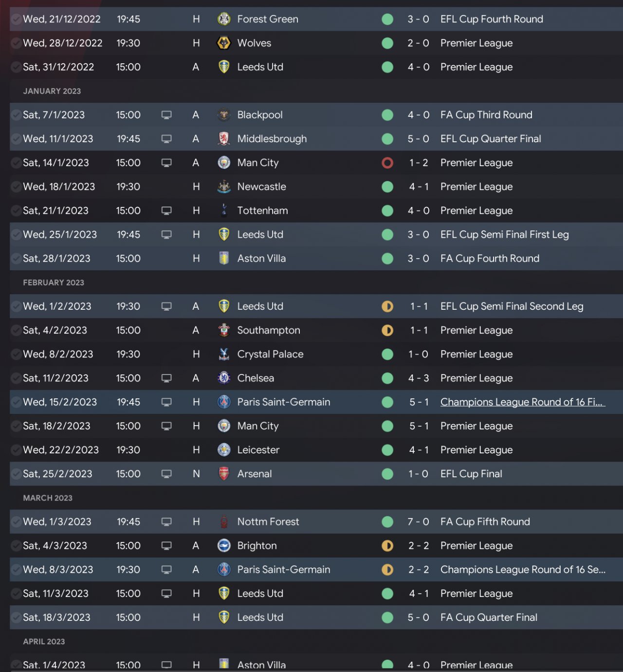Click the TV broadcast icon for the Chelsea match
623x672 pixels.
pyautogui.click(x=166, y=378)
